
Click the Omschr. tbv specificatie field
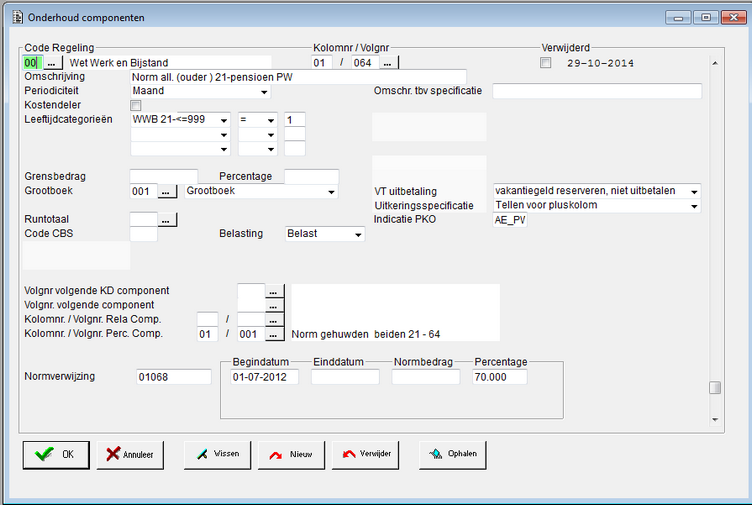597,91
